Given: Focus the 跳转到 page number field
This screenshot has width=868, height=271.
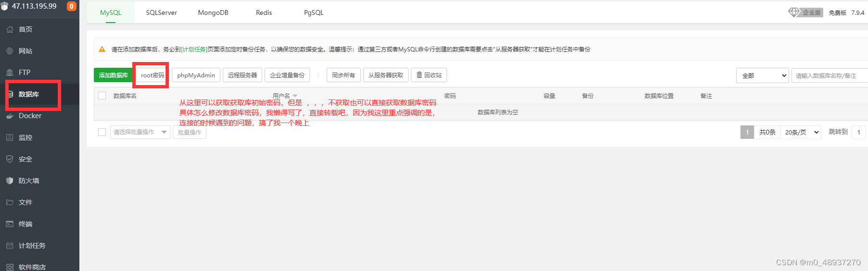Looking at the screenshot, I should tap(859, 132).
